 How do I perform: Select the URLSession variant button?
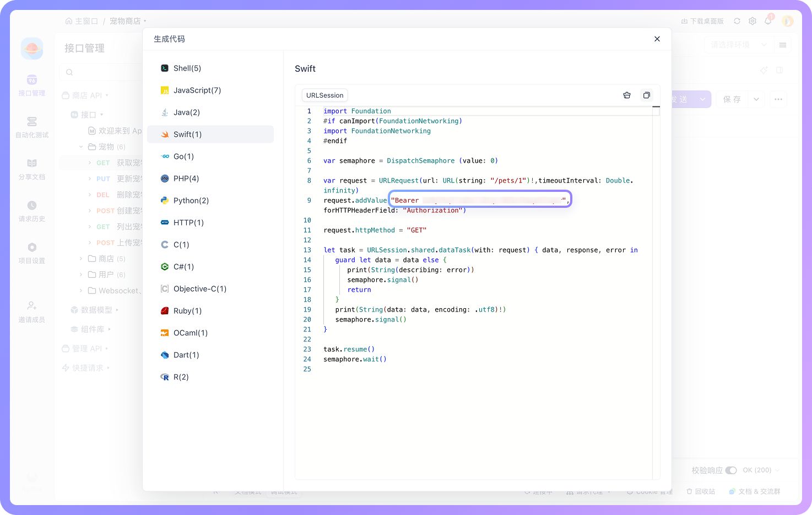tap(325, 95)
